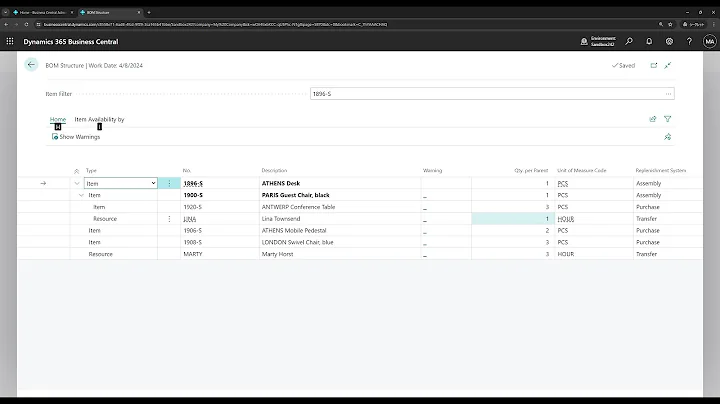Click the share icon above the list
The image size is (720, 404).
652,119
